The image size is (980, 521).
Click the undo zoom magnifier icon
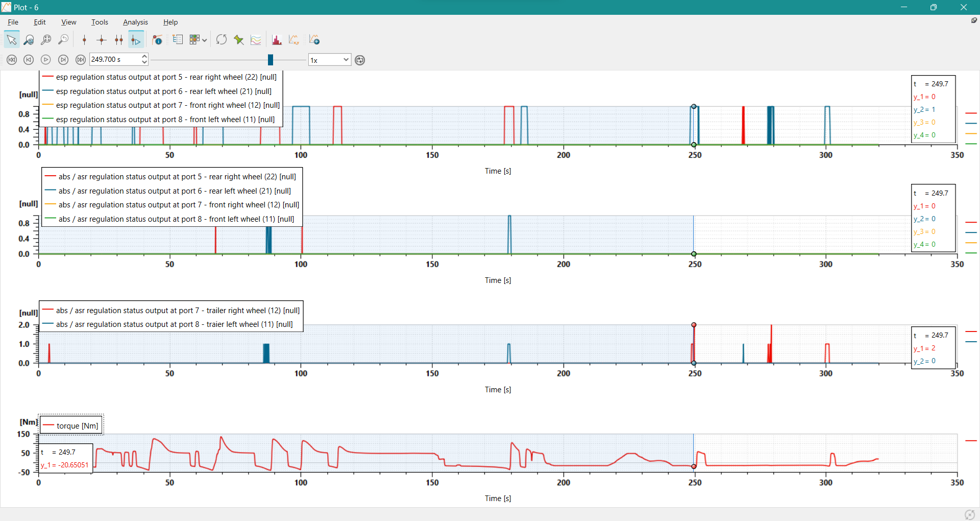pos(63,40)
